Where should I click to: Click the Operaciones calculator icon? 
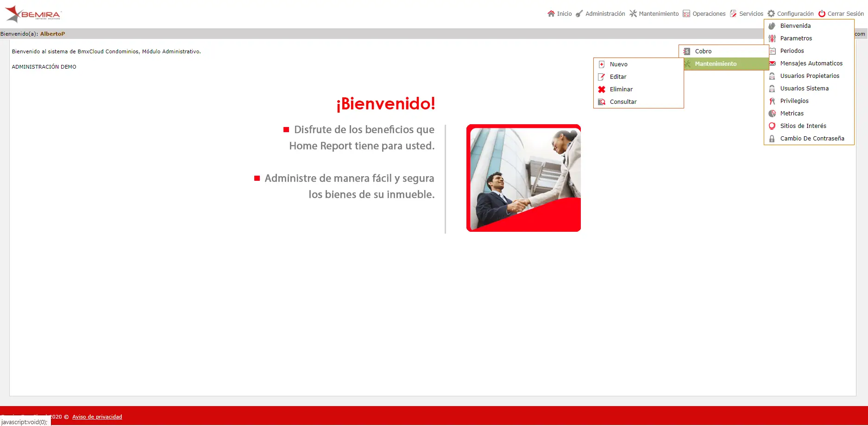686,13
